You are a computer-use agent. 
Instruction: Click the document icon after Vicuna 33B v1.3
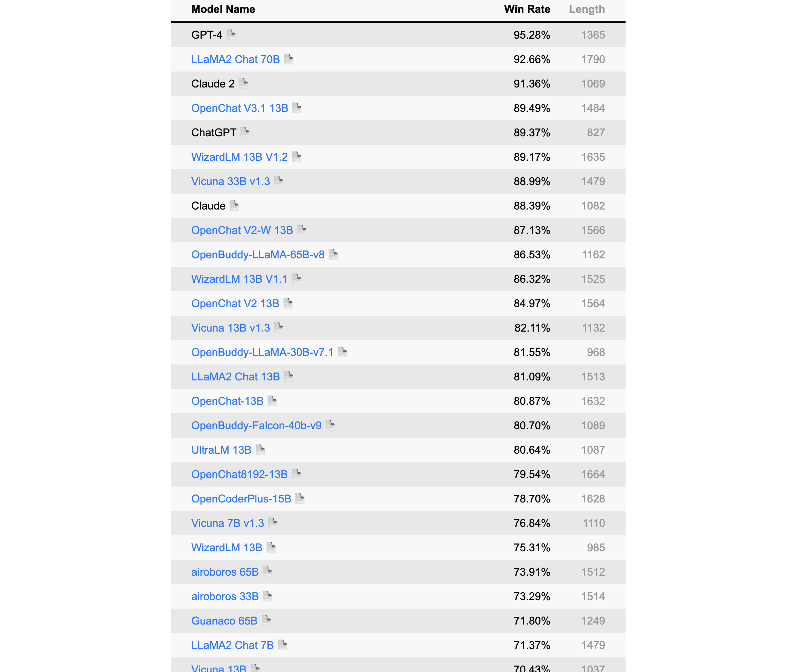point(279,181)
